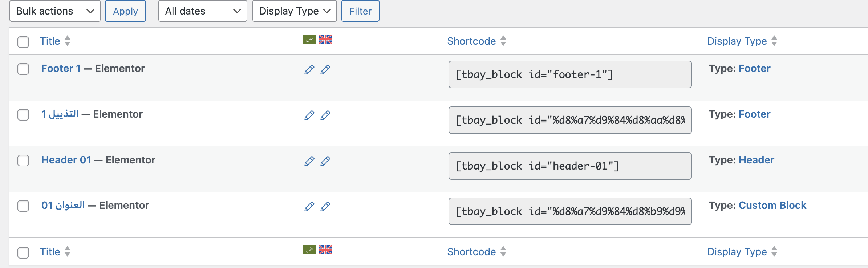Tick the checkbox for Header 01 row
The height and width of the screenshot is (268, 868).
coord(23,161)
